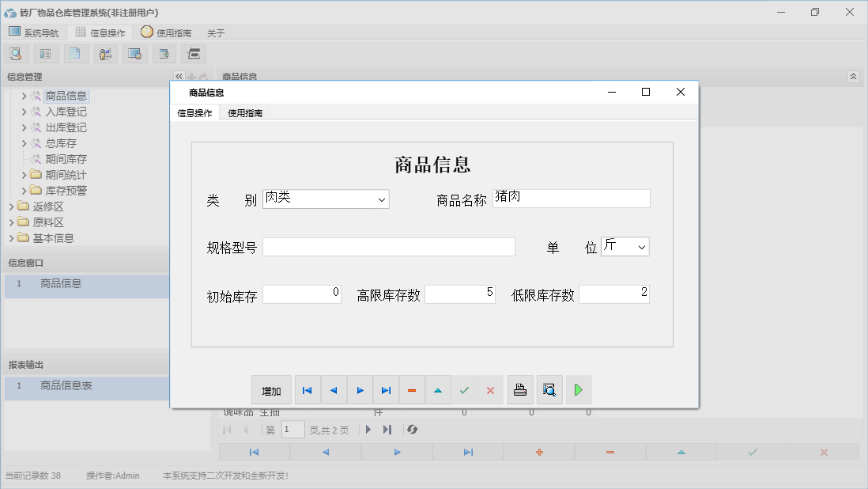Click the report list icon on the toolbar

(45, 53)
